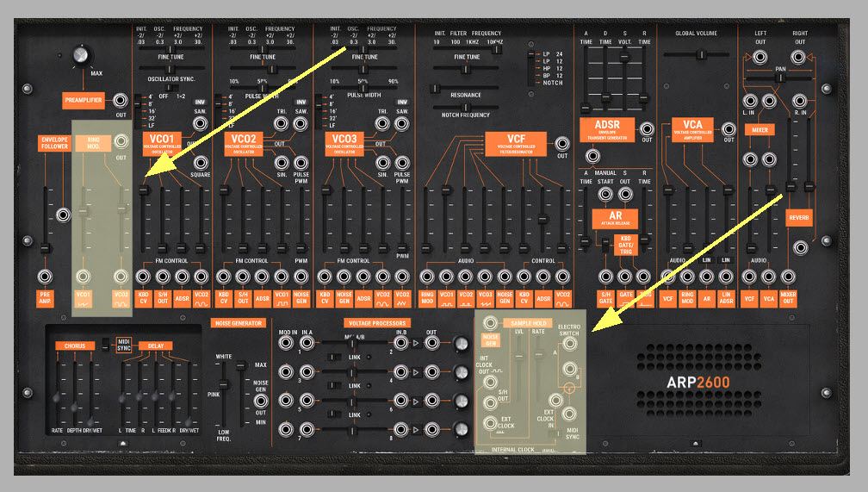The width and height of the screenshot is (868, 492).
Task: Click the REVERB label
Action: click(799, 218)
